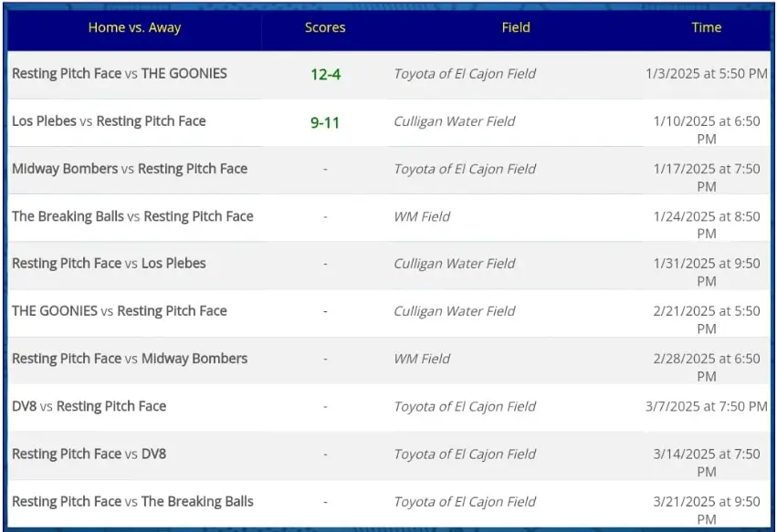Open Los Plebes team in second row
Screen dimensions: 777x532
[44, 120]
